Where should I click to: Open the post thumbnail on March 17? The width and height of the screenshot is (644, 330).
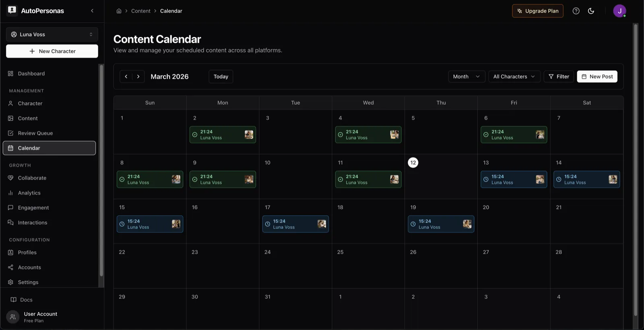point(322,224)
